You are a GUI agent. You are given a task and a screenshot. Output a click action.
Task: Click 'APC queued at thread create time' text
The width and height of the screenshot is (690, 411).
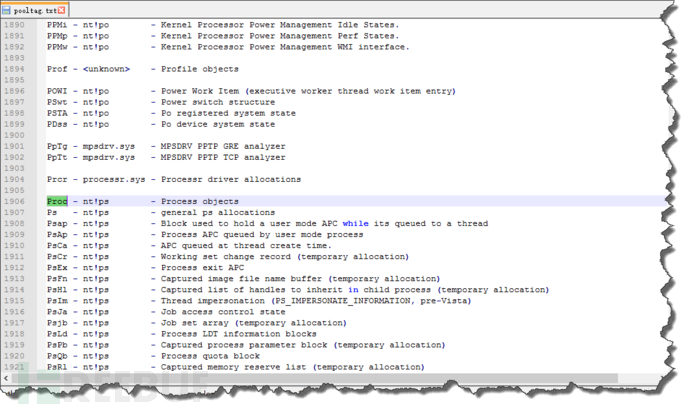coord(244,246)
